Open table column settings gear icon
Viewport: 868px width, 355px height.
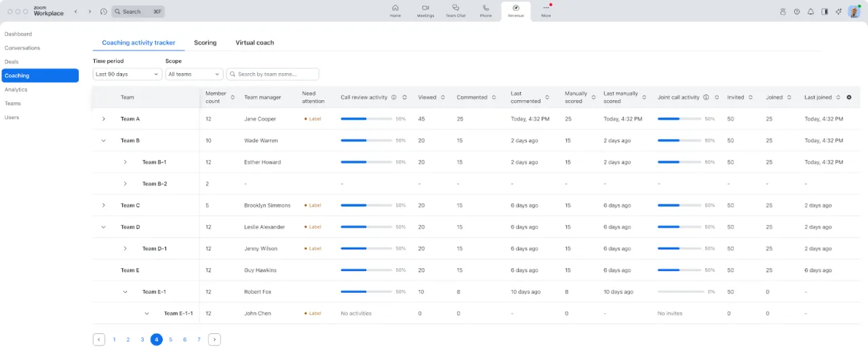click(849, 98)
